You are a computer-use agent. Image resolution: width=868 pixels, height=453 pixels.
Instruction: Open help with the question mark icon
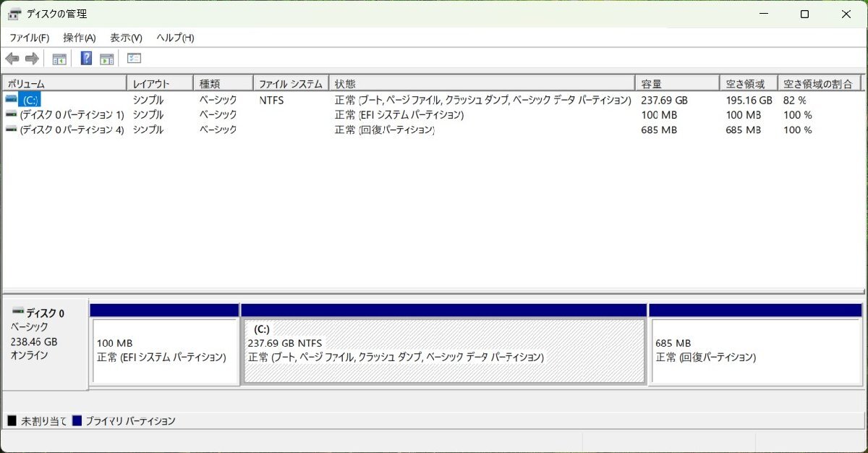point(85,59)
